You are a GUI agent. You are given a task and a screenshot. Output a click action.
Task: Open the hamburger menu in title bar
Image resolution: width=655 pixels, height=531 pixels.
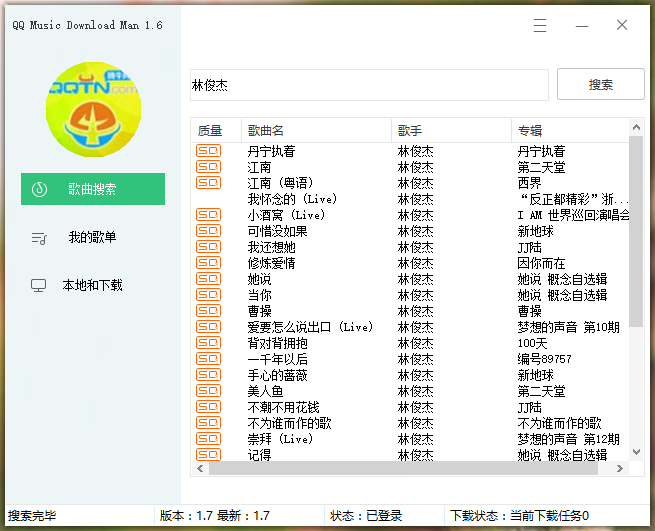(540, 26)
